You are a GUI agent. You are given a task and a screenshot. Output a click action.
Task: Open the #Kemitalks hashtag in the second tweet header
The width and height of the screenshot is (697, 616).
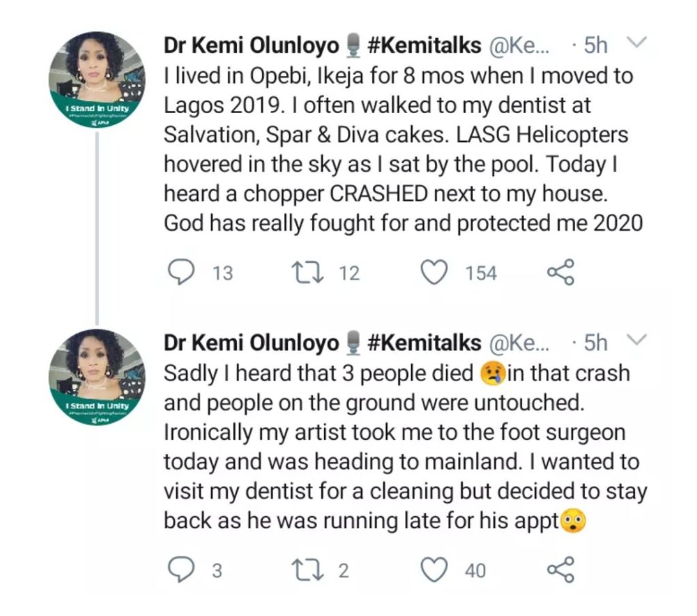tap(424, 343)
